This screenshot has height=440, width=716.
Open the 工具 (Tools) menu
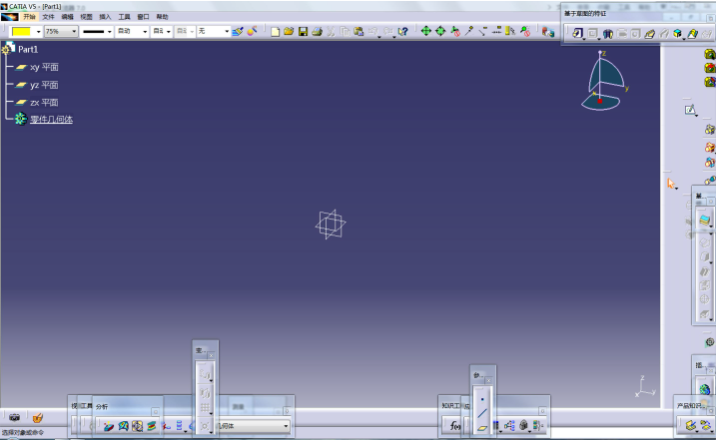tap(124, 17)
